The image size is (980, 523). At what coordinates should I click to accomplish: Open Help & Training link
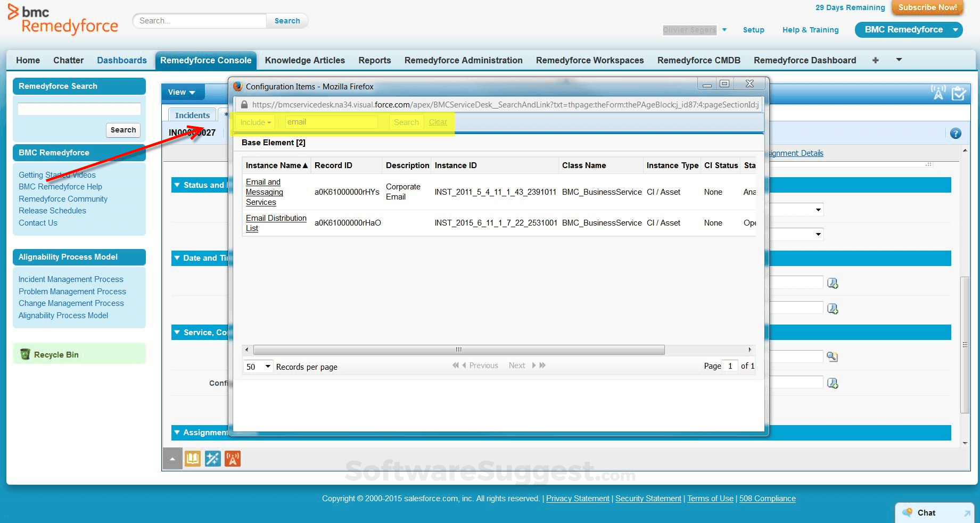tap(811, 30)
